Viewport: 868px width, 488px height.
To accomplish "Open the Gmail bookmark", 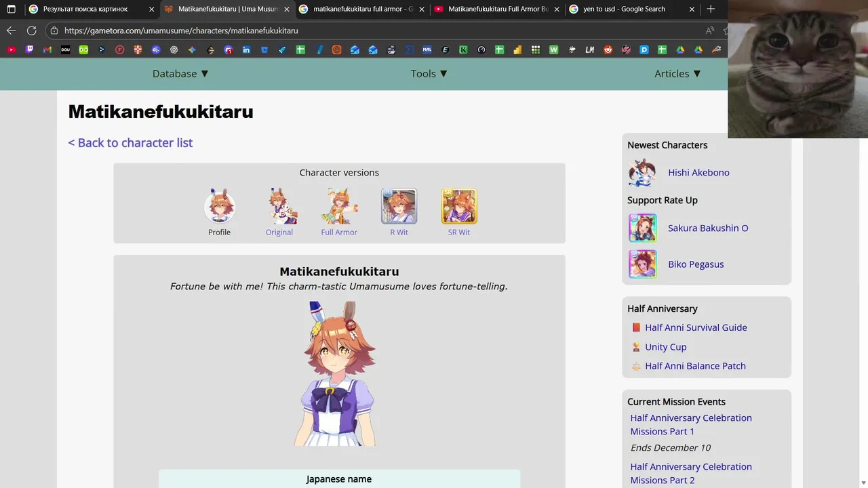I will (47, 49).
